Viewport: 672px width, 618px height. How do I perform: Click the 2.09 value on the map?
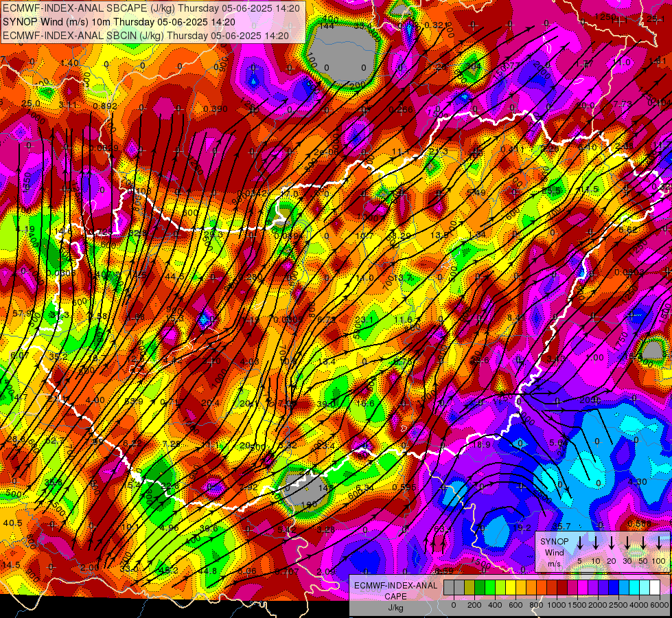coord(326,571)
